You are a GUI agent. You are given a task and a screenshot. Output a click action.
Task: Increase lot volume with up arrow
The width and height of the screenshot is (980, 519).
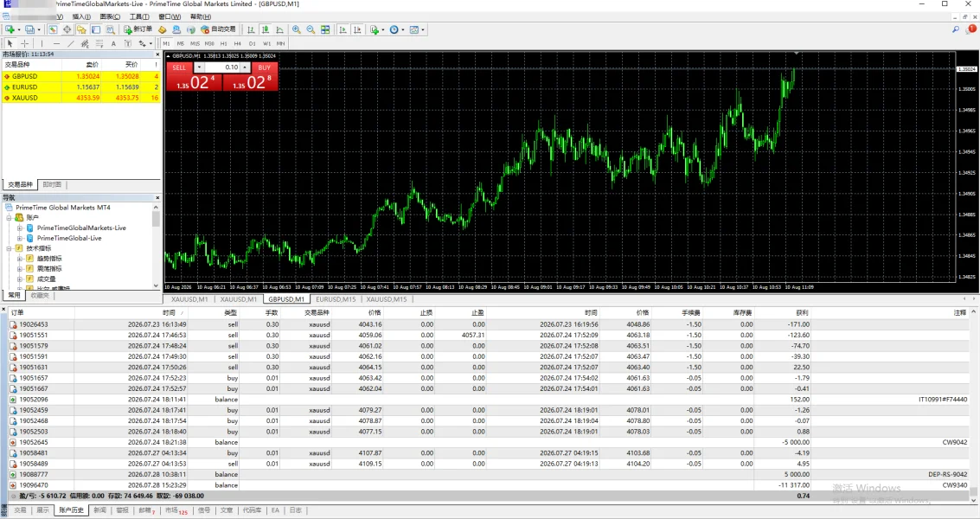tap(245, 67)
